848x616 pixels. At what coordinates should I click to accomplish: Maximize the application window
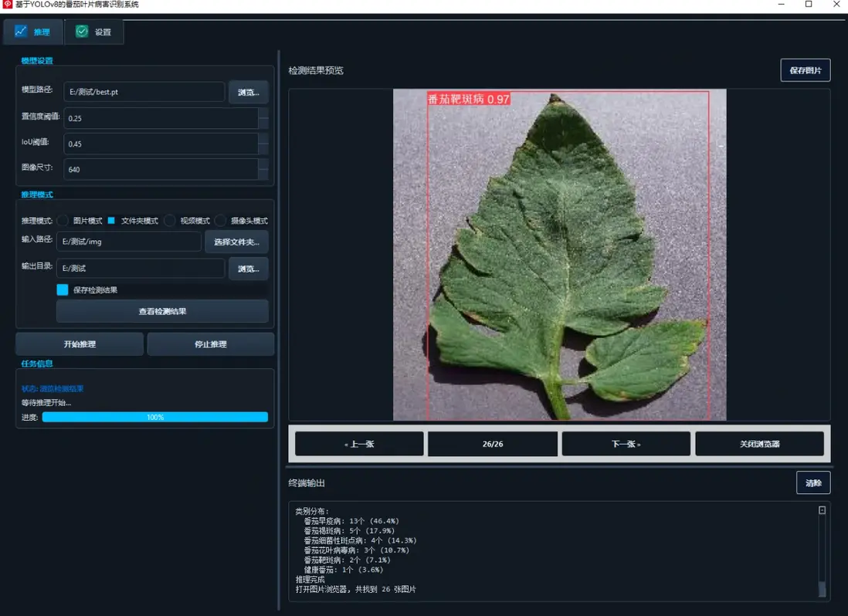coord(809,5)
